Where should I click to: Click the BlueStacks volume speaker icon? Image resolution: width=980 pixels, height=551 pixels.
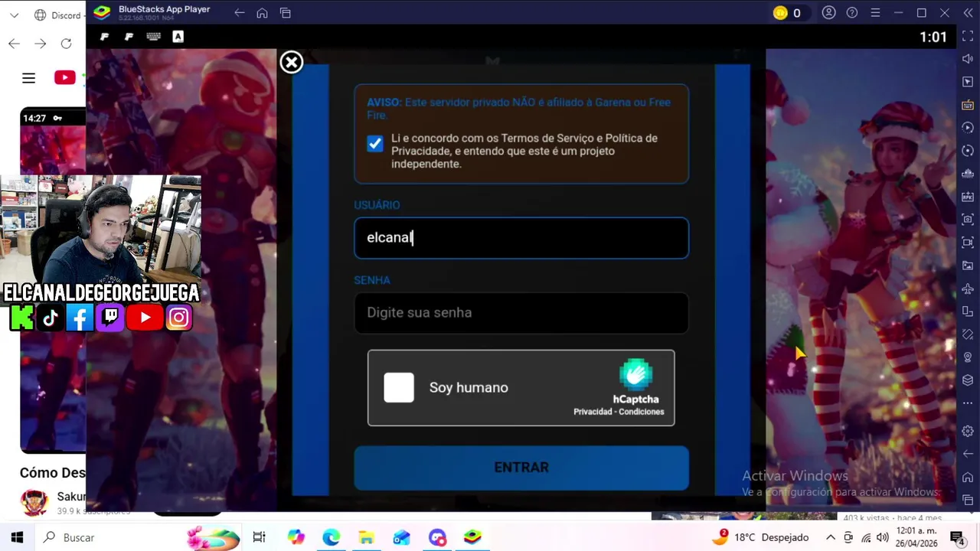(x=968, y=59)
